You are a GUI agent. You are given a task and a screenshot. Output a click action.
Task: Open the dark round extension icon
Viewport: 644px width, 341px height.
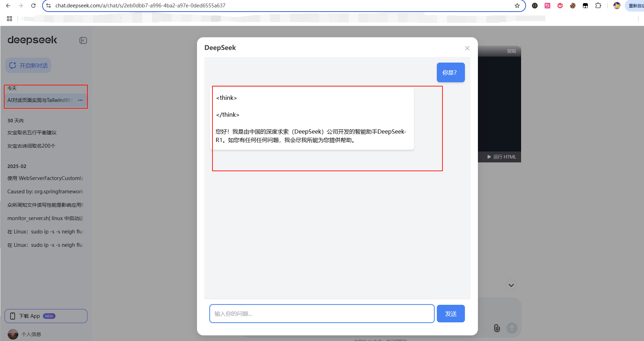pos(535,6)
